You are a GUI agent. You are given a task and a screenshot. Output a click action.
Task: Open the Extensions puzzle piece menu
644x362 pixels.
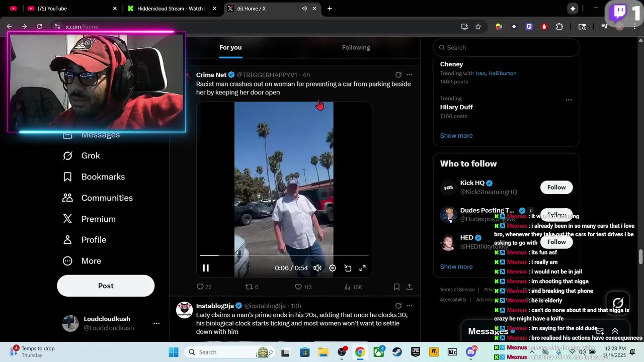tap(559, 27)
